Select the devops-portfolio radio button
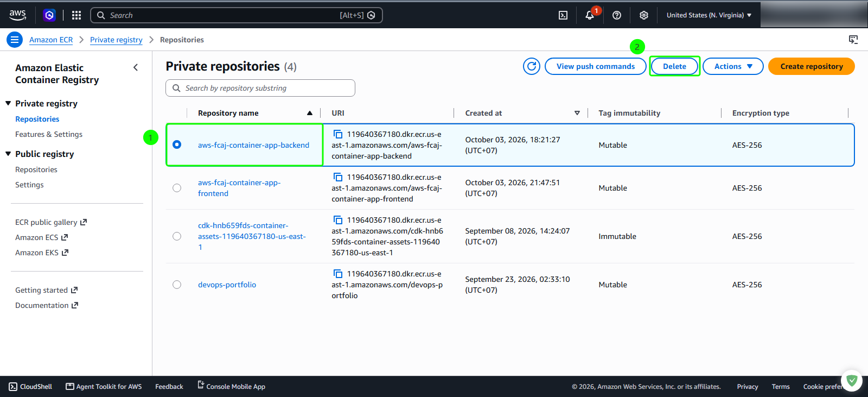The width and height of the screenshot is (868, 397). point(177,285)
